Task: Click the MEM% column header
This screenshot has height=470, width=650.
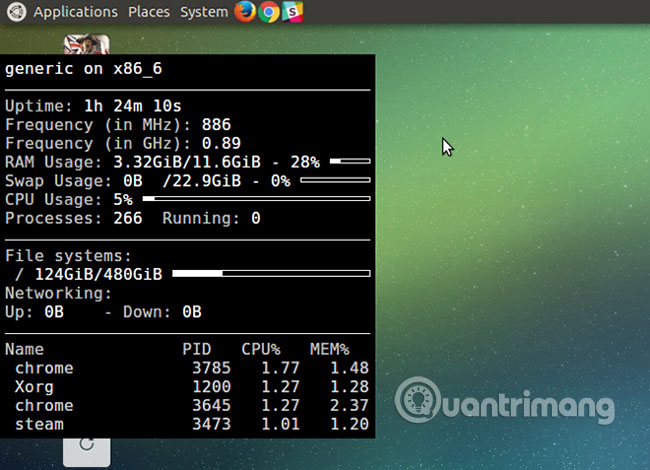Action: click(330, 349)
